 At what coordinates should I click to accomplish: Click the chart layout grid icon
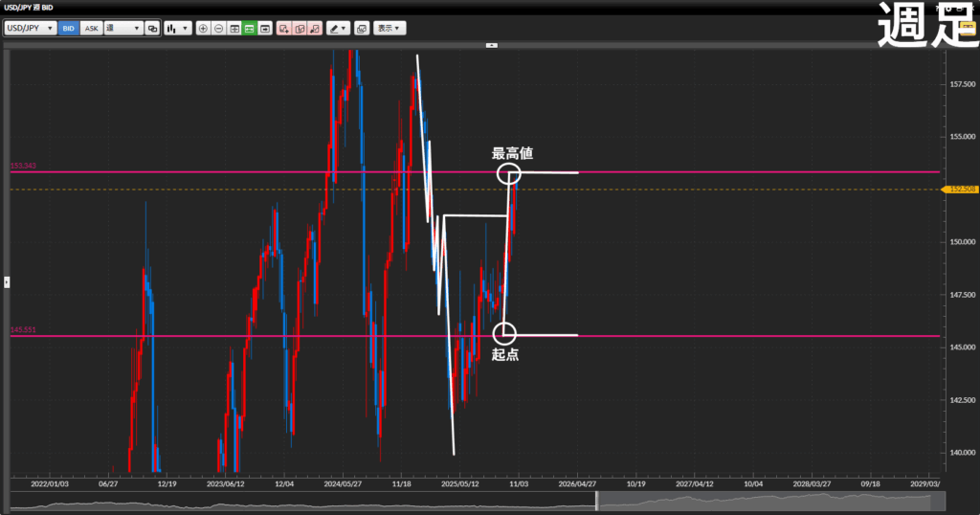(x=234, y=29)
